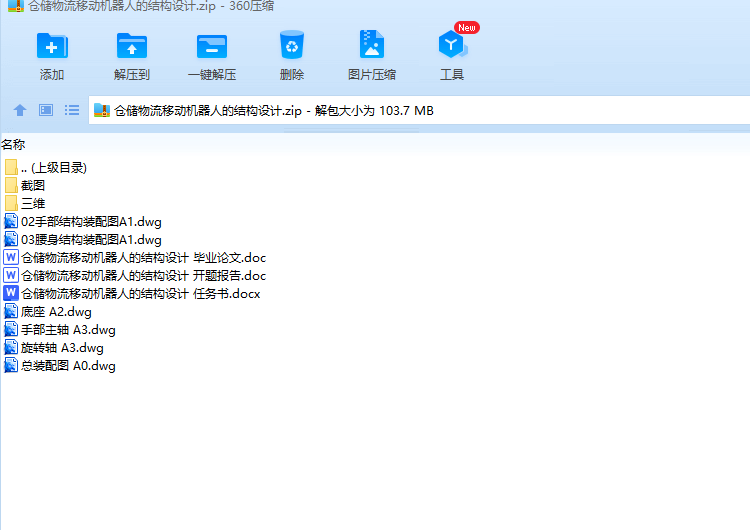Select the 三维 folder name
750x530 pixels.
click(33, 203)
